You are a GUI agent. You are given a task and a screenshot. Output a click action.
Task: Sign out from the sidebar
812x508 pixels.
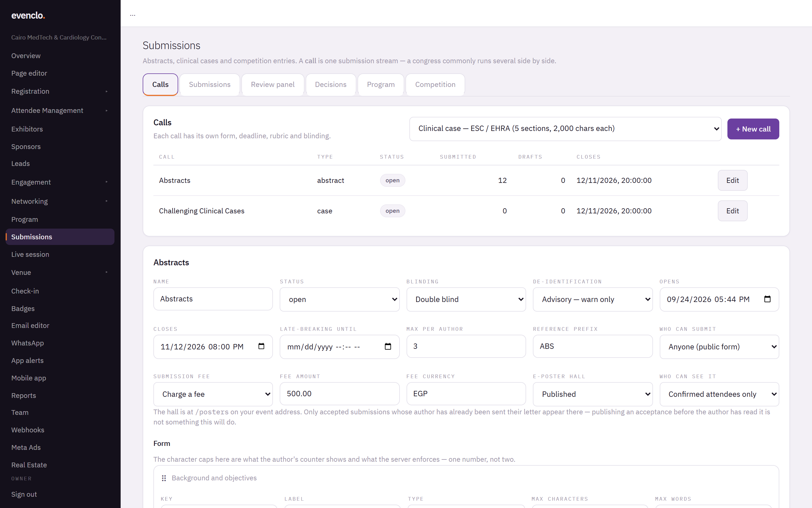[x=24, y=494]
